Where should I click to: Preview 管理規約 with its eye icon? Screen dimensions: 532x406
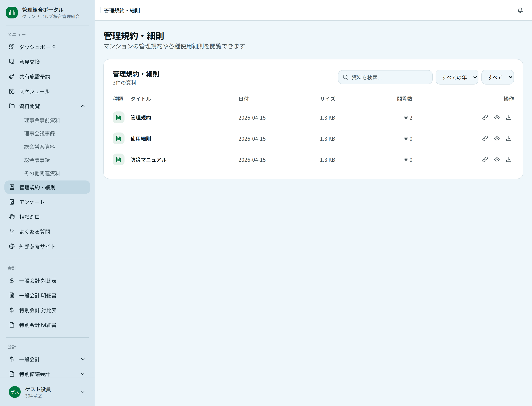coord(497,117)
